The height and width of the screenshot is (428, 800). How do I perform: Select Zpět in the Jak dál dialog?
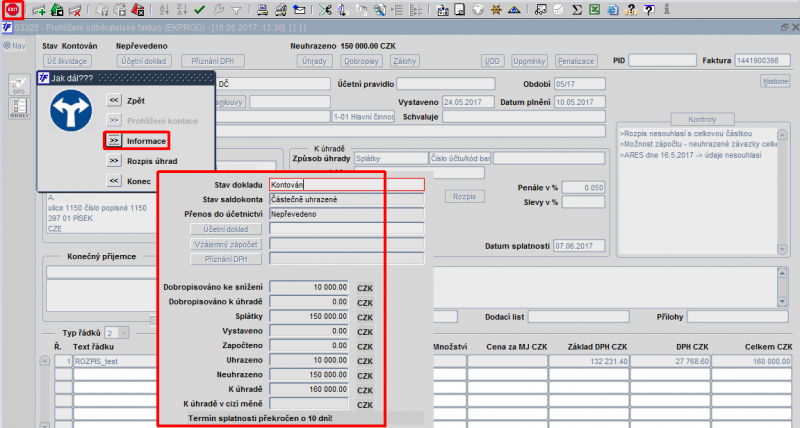point(114,100)
